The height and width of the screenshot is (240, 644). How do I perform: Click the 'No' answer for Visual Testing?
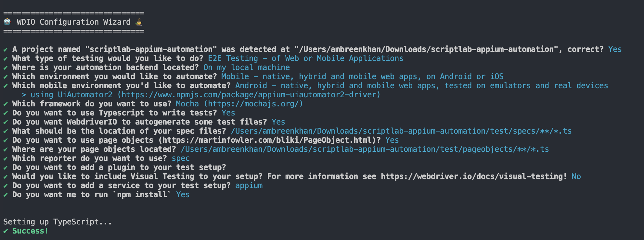coord(576,176)
